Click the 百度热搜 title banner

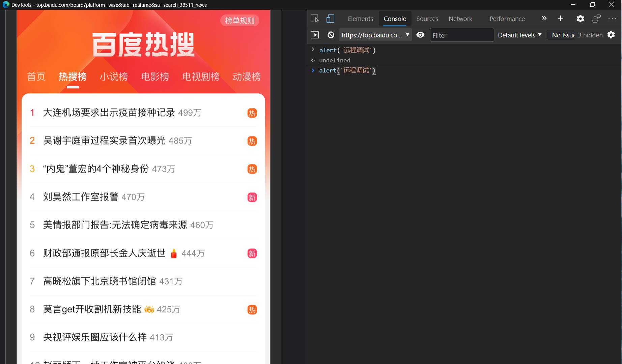[143, 44]
